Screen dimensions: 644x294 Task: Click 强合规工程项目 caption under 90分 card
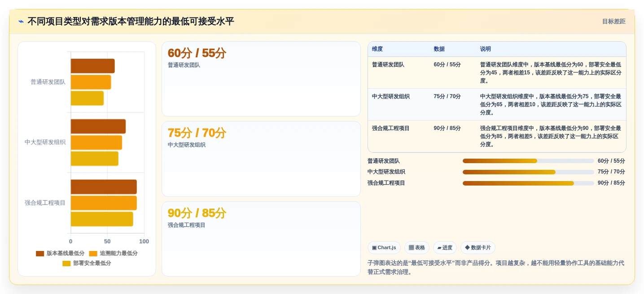[187, 225]
